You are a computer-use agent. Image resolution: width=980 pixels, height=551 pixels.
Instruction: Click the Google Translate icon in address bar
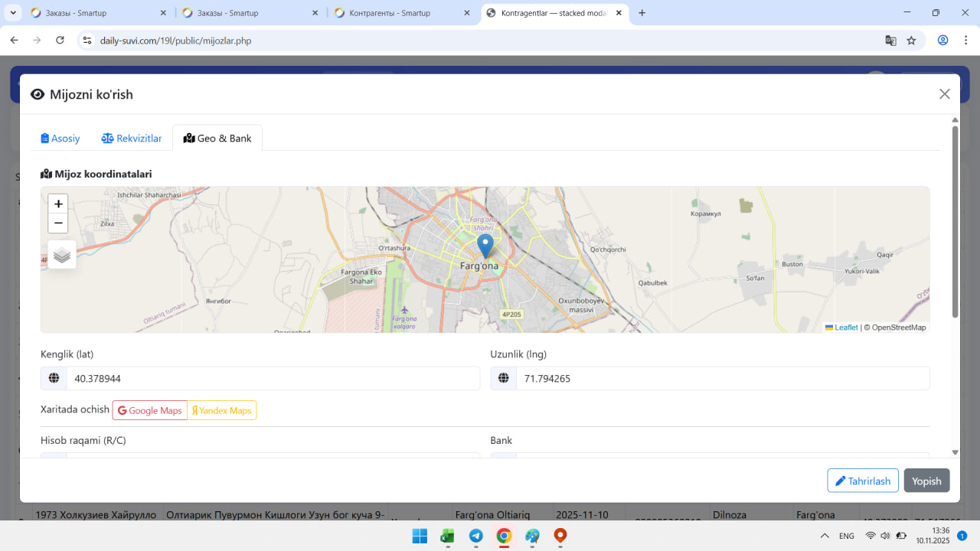tap(890, 41)
